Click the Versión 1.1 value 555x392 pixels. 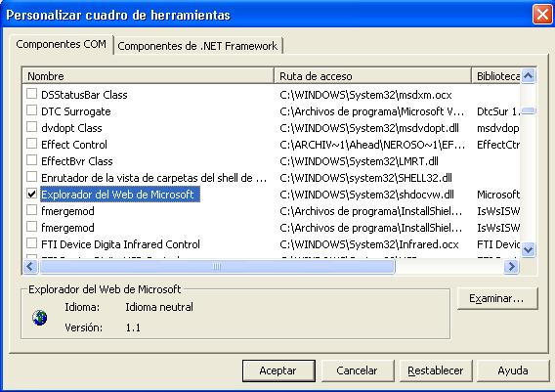pos(133,327)
